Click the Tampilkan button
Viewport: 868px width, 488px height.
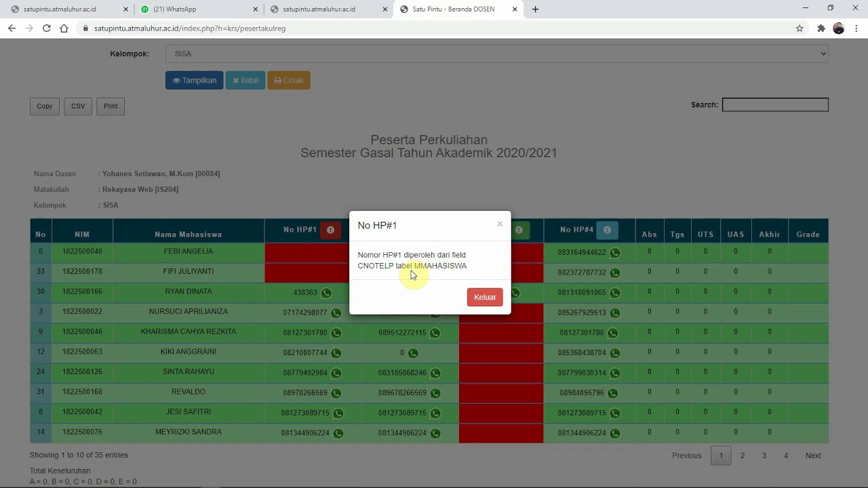coord(194,80)
